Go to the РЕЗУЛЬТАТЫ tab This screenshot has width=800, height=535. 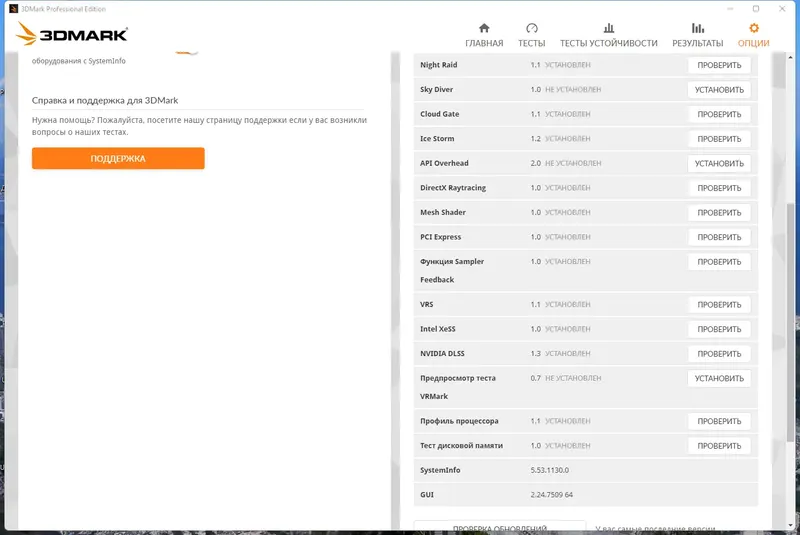pos(697,43)
